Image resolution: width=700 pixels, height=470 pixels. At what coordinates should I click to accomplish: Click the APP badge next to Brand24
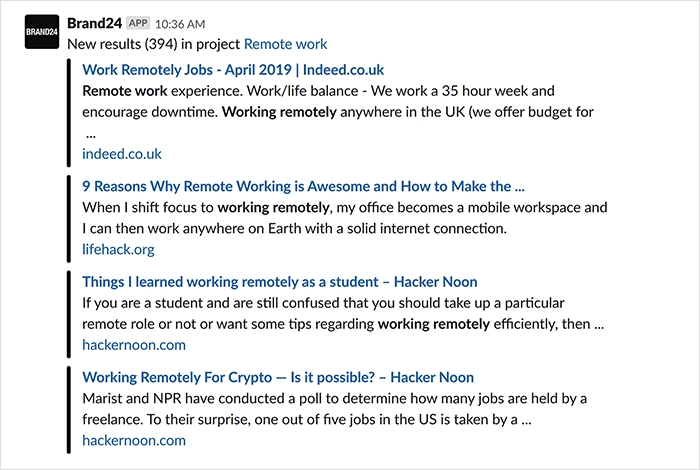click(138, 23)
